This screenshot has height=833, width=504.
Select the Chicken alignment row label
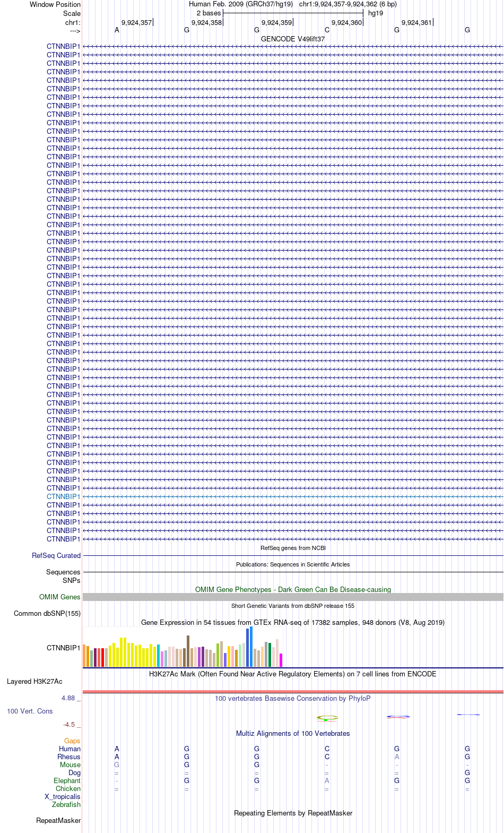68,788
